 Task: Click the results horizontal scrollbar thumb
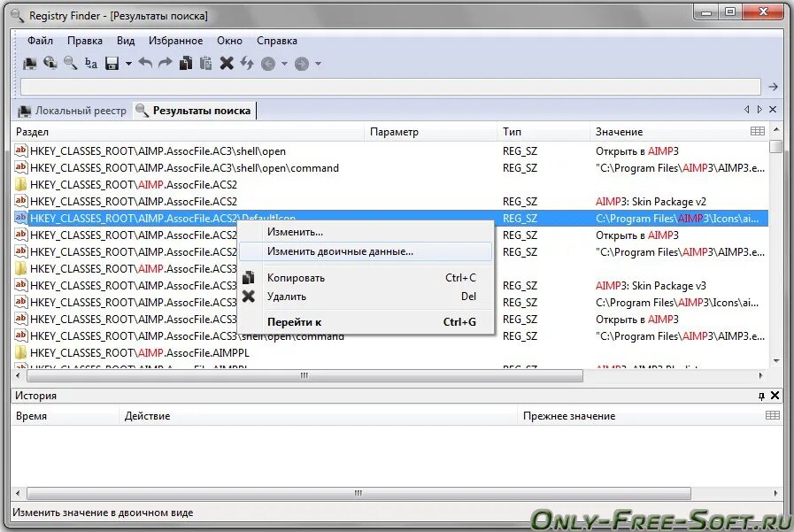304,375
